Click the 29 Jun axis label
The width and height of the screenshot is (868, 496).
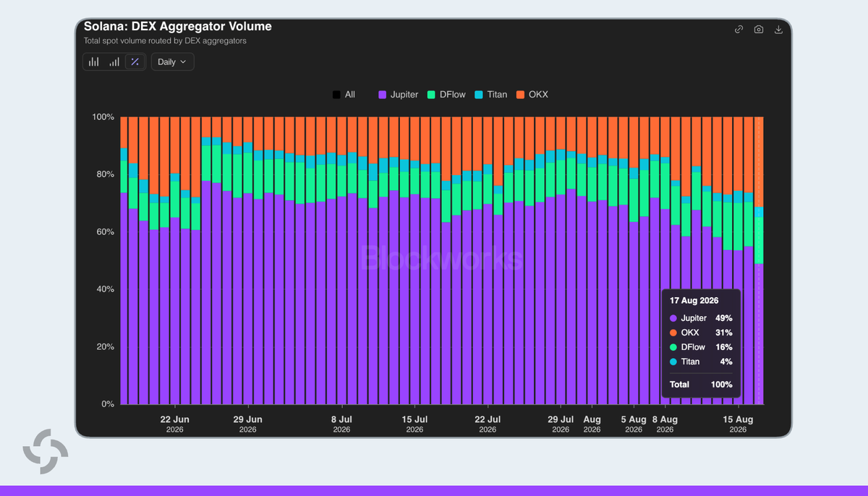[247, 424]
